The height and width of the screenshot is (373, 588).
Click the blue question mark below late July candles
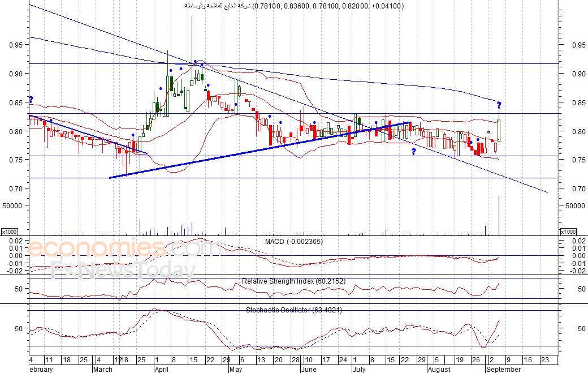(414, 152)
